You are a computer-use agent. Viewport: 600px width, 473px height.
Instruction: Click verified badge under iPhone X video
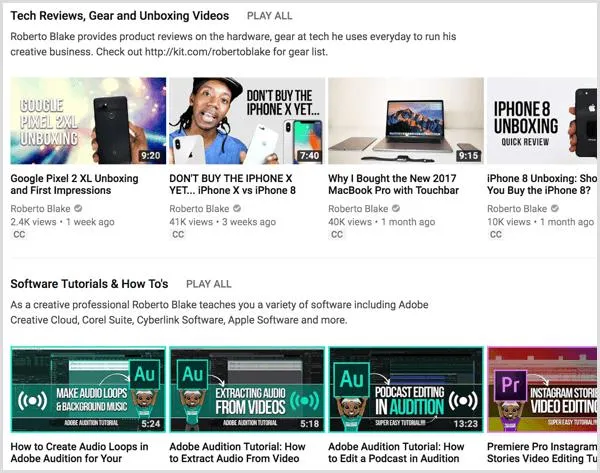click(x=237, y=208)
